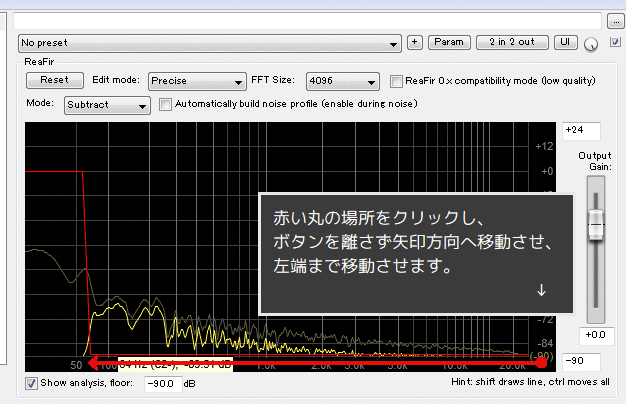
Task: Expand the FFT Size 4096 dropdown
Action: point(343,81)
